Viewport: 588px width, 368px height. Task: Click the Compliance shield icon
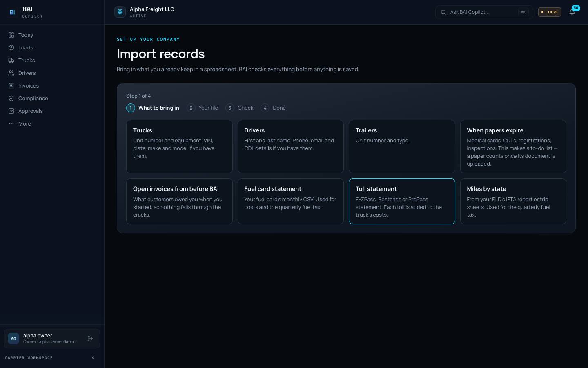11,99
